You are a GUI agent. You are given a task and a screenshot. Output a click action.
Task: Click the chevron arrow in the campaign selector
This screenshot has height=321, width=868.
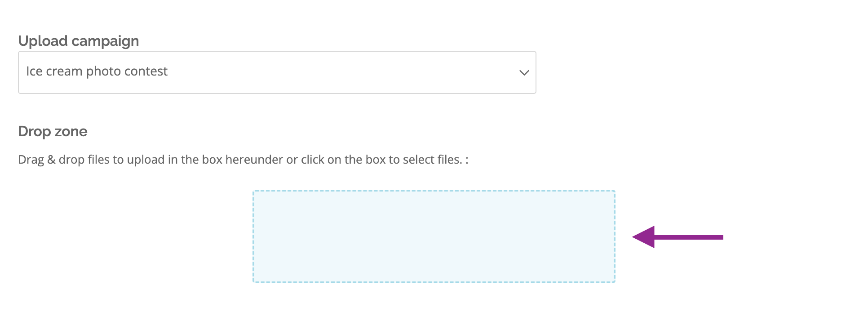tap(524, 73)
